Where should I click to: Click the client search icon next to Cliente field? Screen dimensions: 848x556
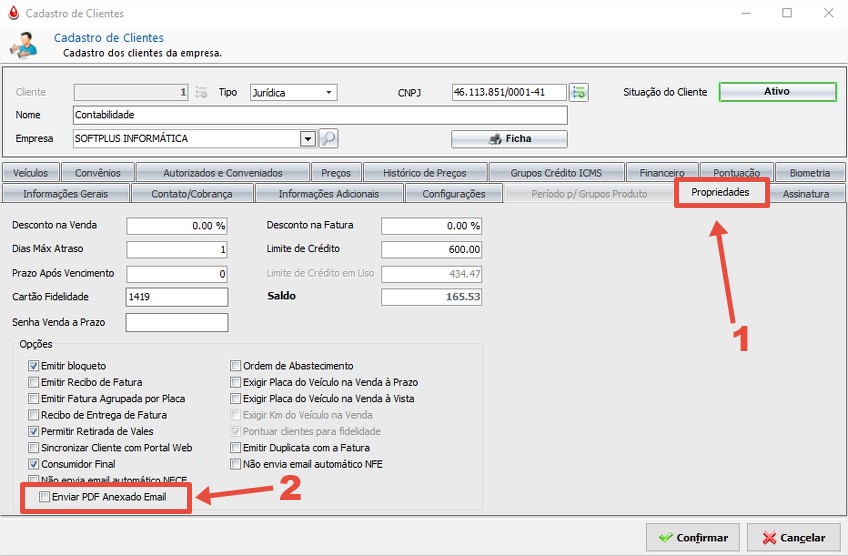[x=201, y=92]
